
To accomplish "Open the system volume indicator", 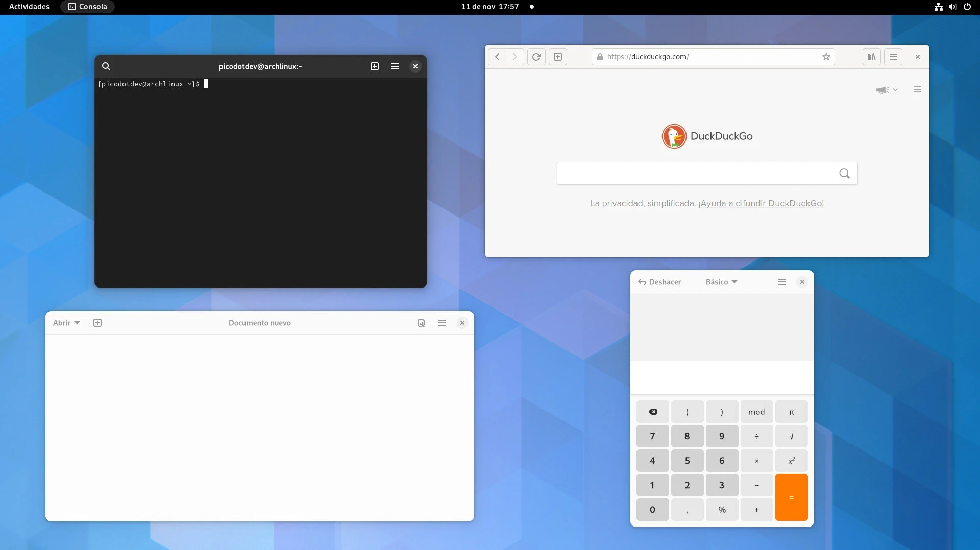I will point(952,7).
